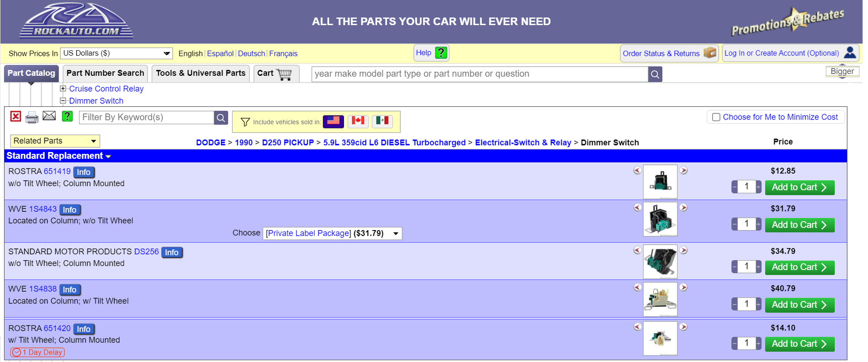Open the Cart tab

click(276, 73)
